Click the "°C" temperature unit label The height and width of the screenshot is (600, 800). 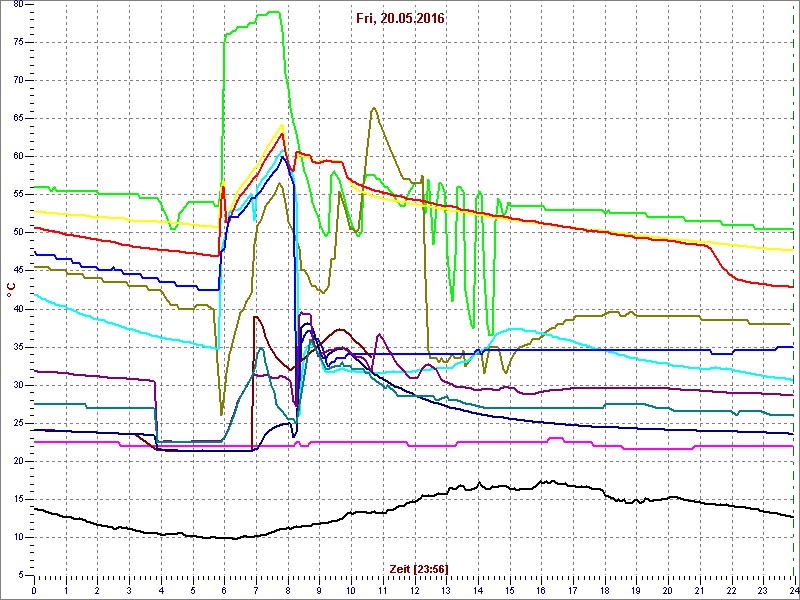pos(11,292)
